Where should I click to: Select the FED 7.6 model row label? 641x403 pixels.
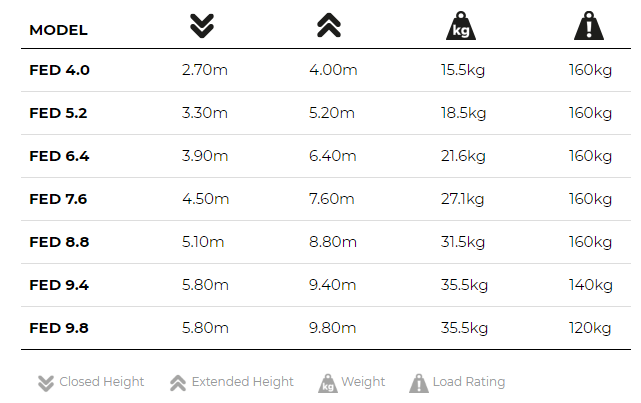(x=58, y=199)
